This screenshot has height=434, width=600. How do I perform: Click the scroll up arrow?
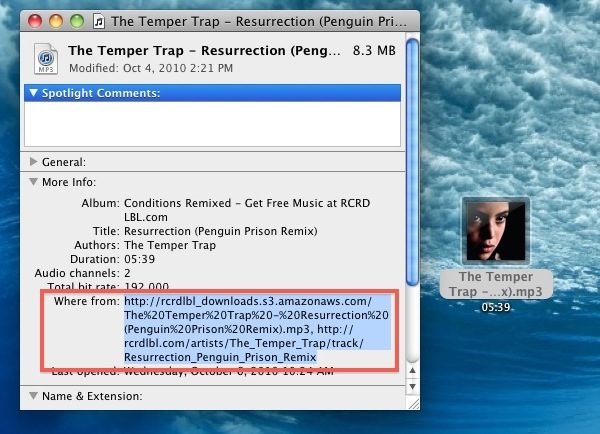coord(412,370)
